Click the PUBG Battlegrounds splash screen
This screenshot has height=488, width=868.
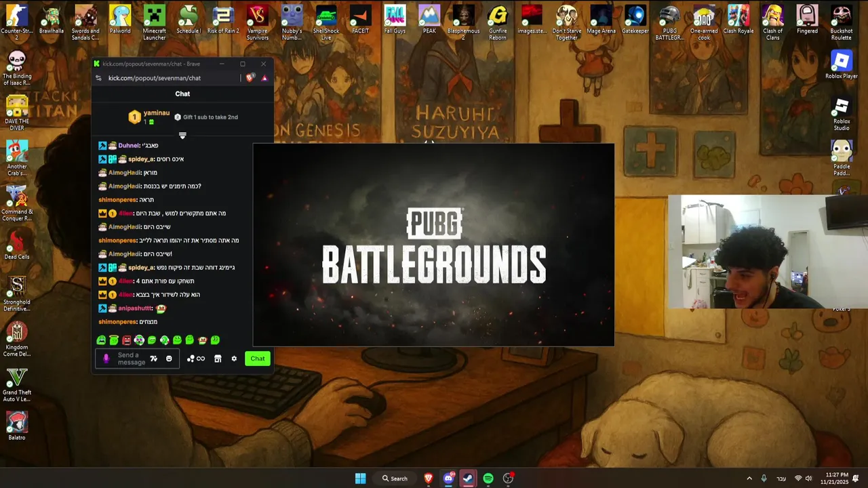(x=434, y=245)
